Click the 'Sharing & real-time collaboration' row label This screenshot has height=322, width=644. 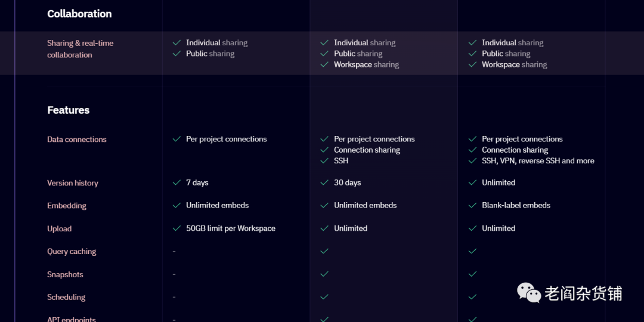(x=80, y=49)
